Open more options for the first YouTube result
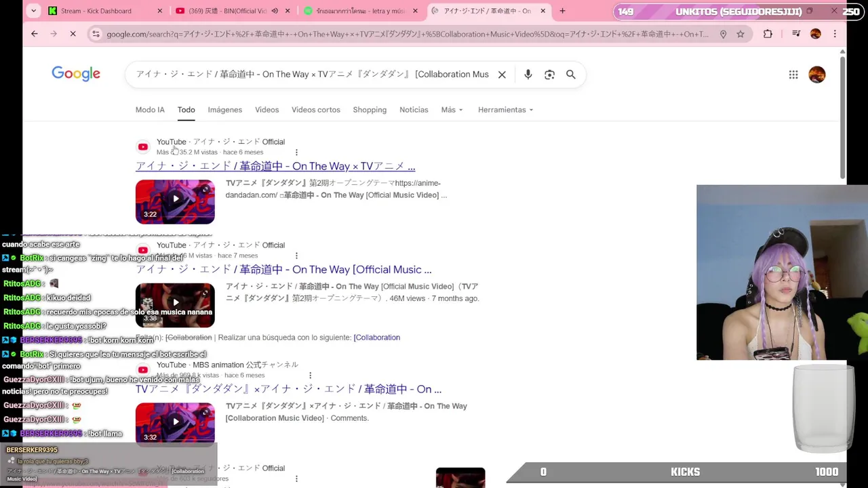The image size is (868, 488). (296, 152)
